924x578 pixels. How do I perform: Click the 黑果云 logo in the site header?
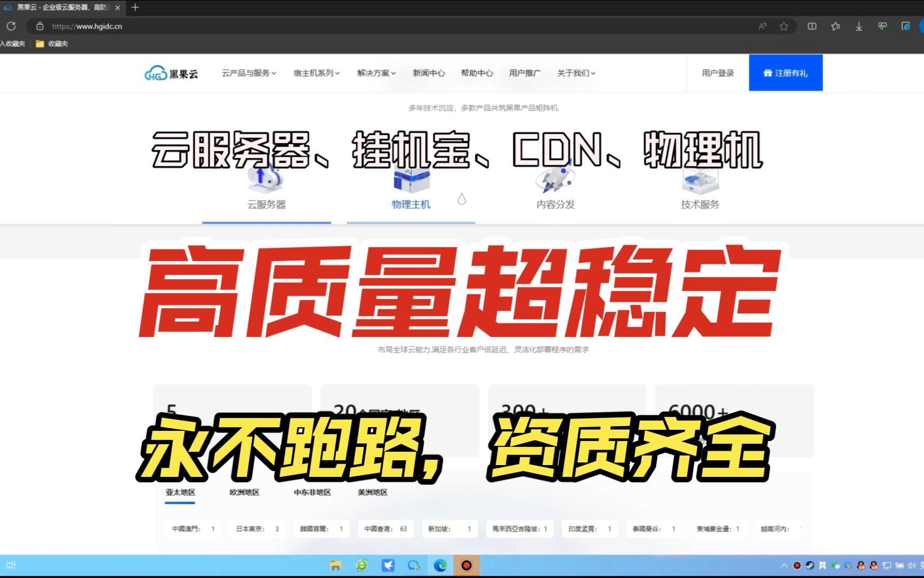[x=171, y=73]
